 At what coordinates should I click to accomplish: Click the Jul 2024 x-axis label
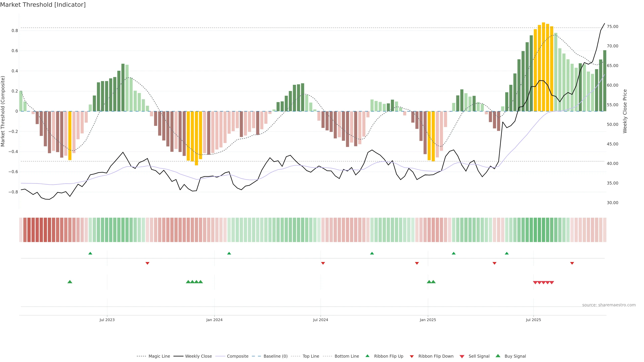point(320,320)
